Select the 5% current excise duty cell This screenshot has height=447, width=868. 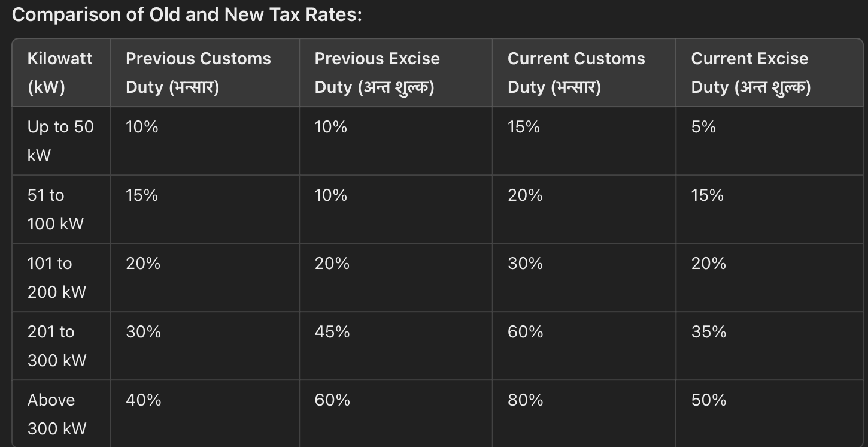click(703, 127)
